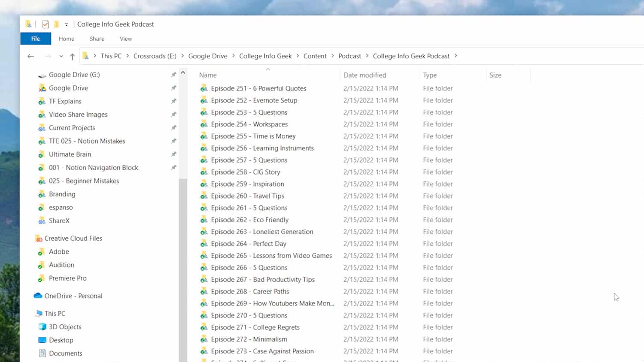Expand the chevron after Podcast in the breadcrumb
Screen dimensions: 644x362
click(367, 56)
